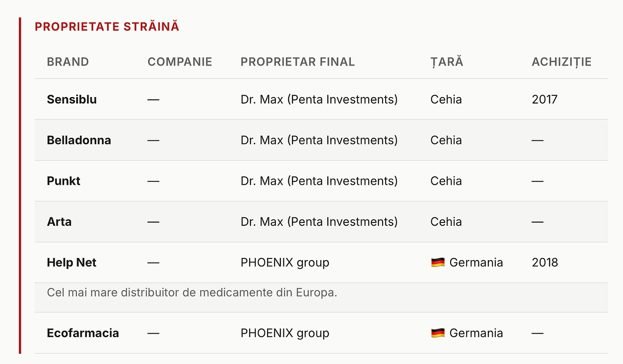Click the note about Europe's largest distributor
623x364 pixels.
(x=192, y=293)
